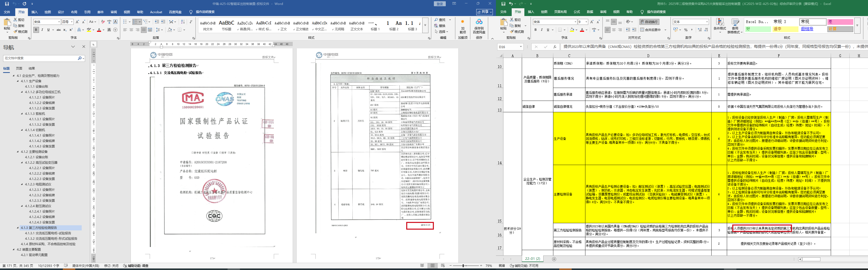This screenshot has height=270, width=868.
Task: Open the Excel Name Box dropdown
Action: point(520,47)
